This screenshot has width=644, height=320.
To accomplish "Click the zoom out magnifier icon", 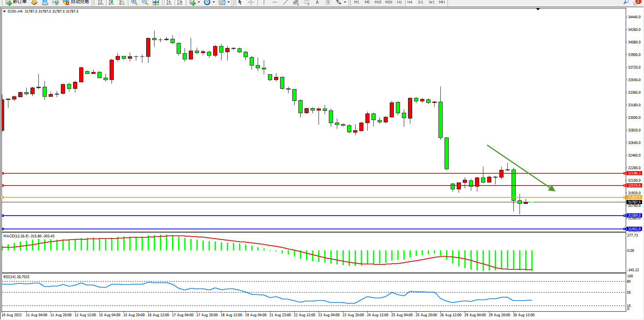I will [145, 2].
